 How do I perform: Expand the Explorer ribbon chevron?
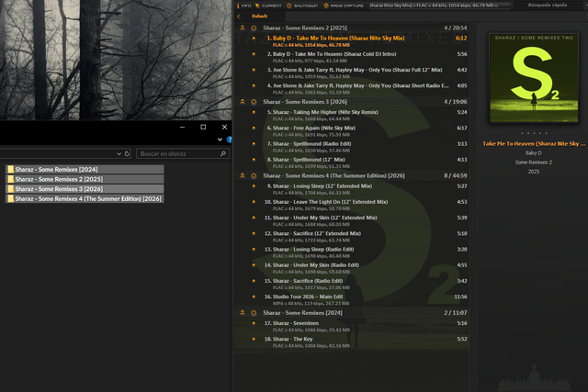220,140
